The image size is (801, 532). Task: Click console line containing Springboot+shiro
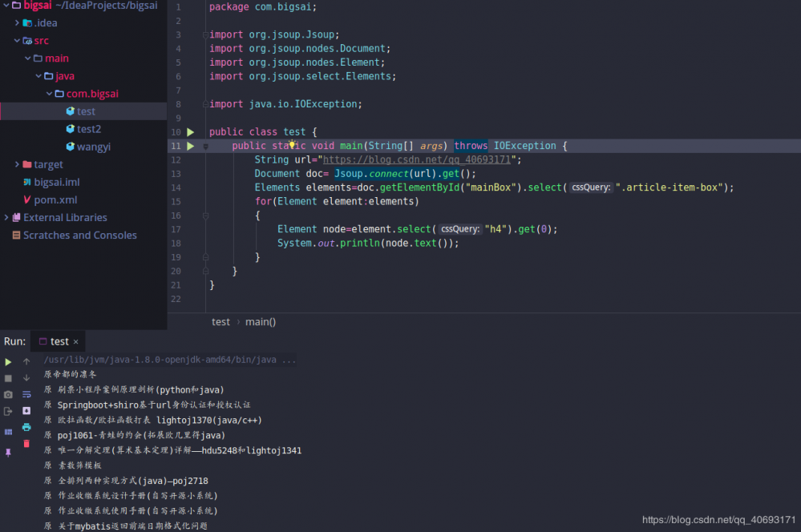tap(147, 405)
